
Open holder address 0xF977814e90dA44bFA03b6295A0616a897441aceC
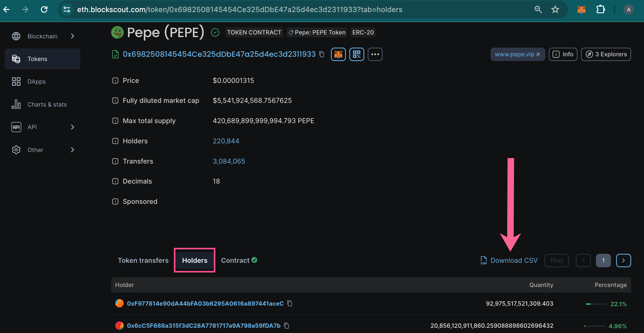(205, 304)
